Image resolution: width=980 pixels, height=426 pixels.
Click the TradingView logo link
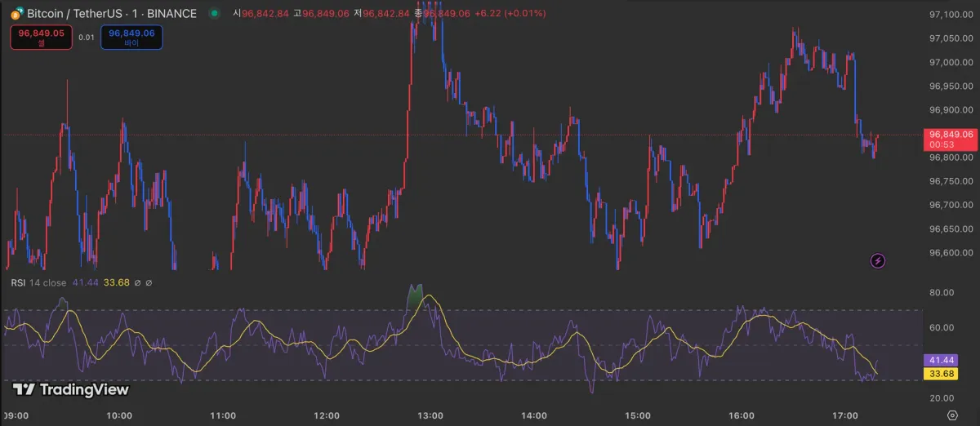(x=70, y=390)
